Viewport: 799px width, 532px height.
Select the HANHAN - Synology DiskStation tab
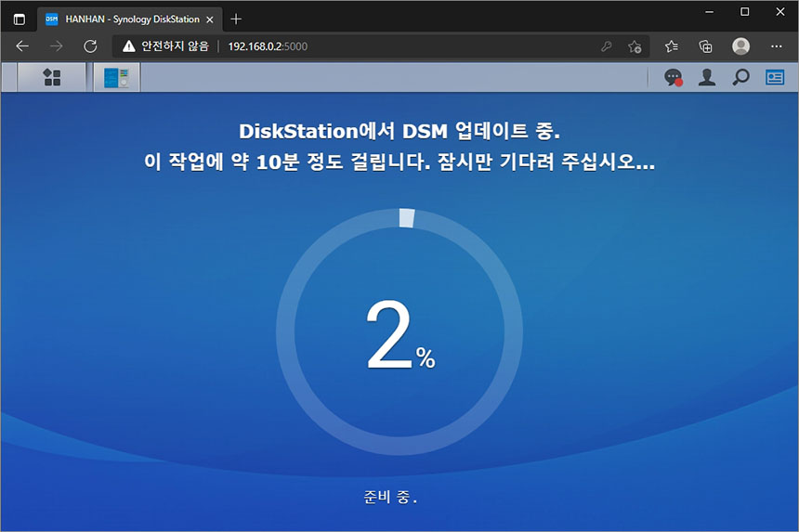[130, 19]
